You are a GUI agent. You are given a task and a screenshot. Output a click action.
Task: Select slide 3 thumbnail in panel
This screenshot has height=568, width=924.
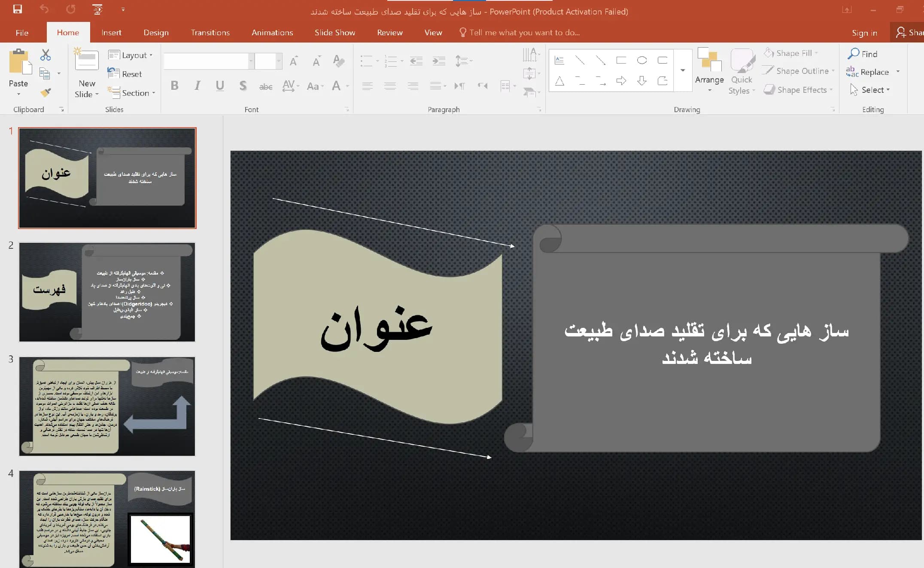tap(107, 406)
